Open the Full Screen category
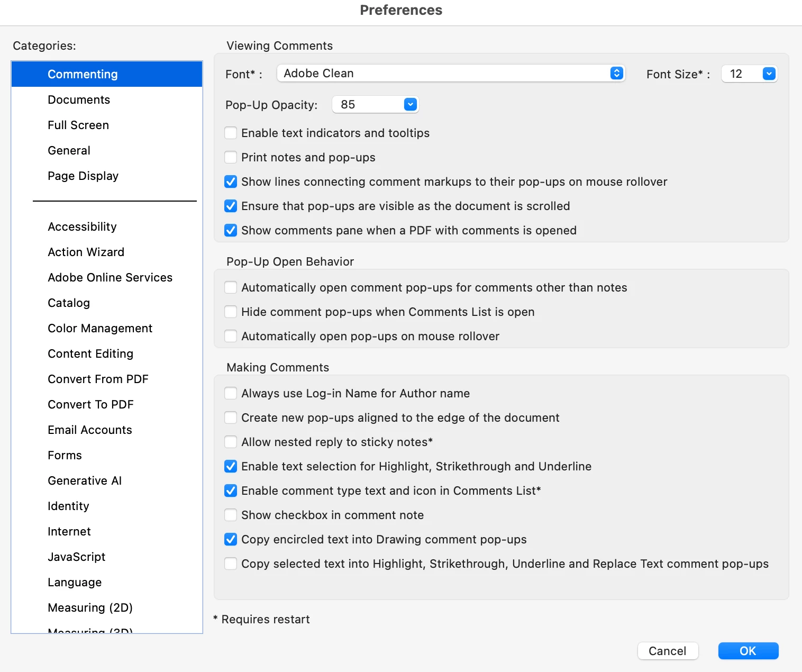 (x=78, y=125)
